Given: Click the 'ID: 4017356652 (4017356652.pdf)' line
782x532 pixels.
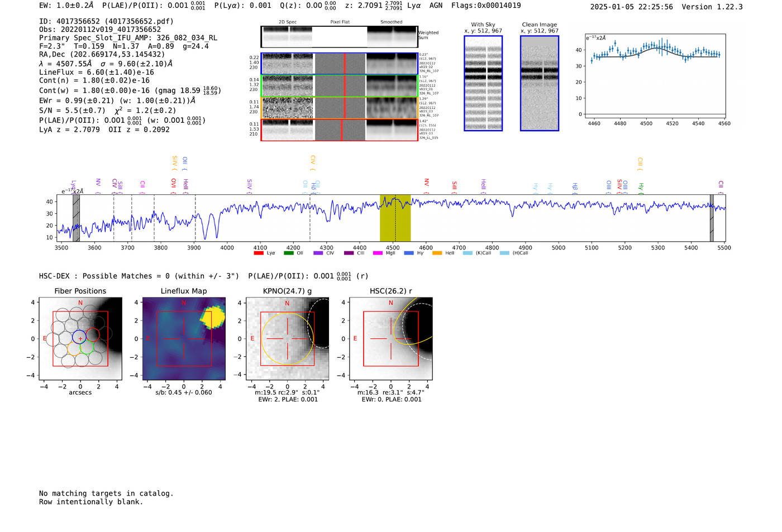Looking at the screenshot, I should (x=106, y=21).
